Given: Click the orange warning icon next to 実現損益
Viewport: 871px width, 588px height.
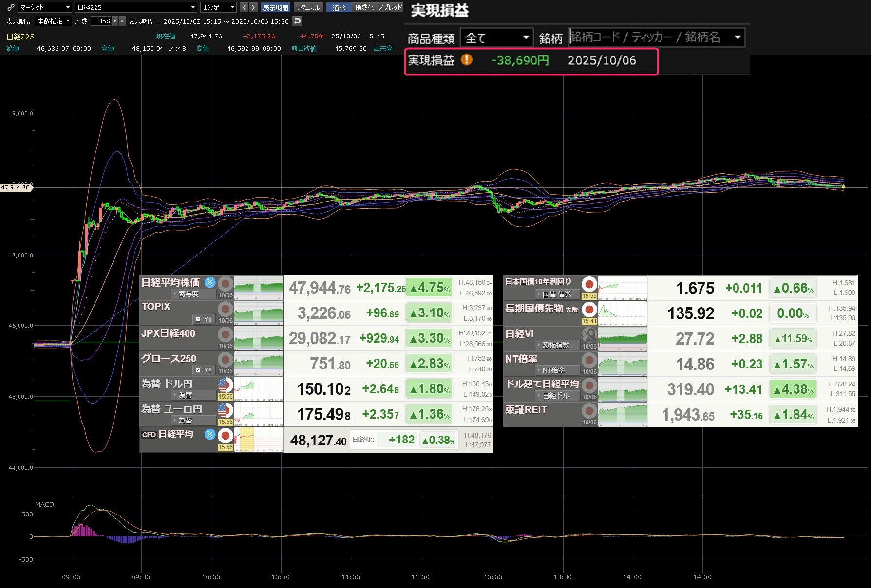Looking at the screenshot, I should click(x=466, y=60).
